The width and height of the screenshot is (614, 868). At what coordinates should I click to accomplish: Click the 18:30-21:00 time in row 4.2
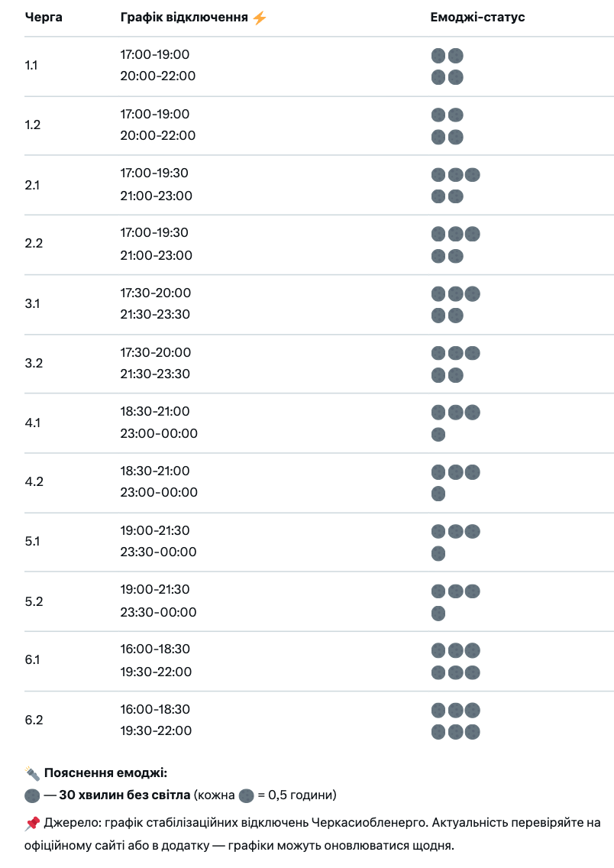click(155, 471)
